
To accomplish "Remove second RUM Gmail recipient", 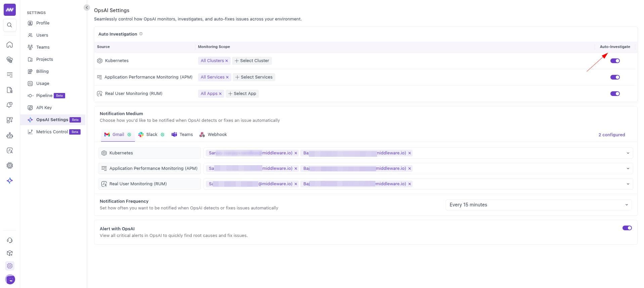I will pos(410,184).
